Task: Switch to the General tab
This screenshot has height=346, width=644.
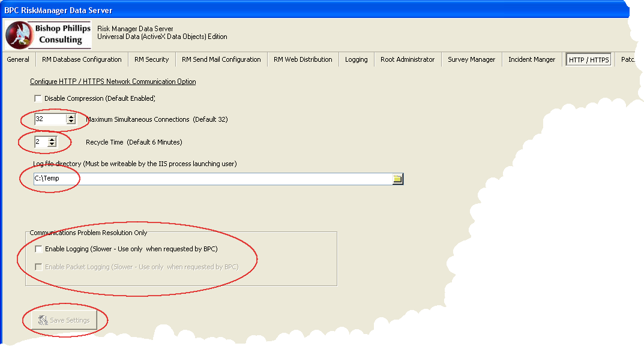Action: point(18,59)
